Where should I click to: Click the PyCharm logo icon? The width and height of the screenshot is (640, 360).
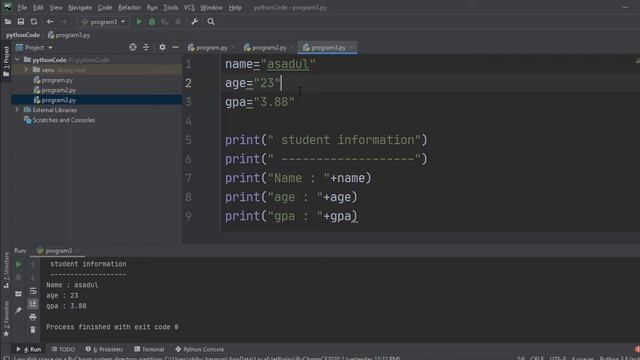point(7,7)
